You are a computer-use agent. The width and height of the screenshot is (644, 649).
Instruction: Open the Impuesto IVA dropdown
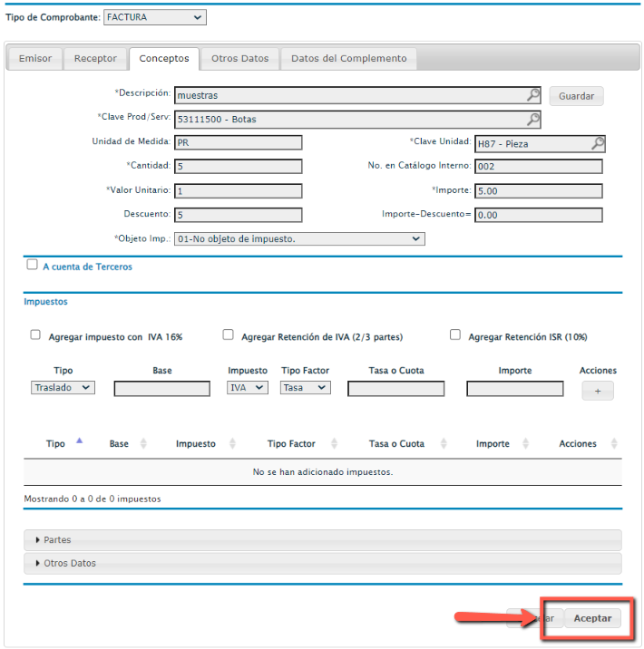tap(248, 387)
